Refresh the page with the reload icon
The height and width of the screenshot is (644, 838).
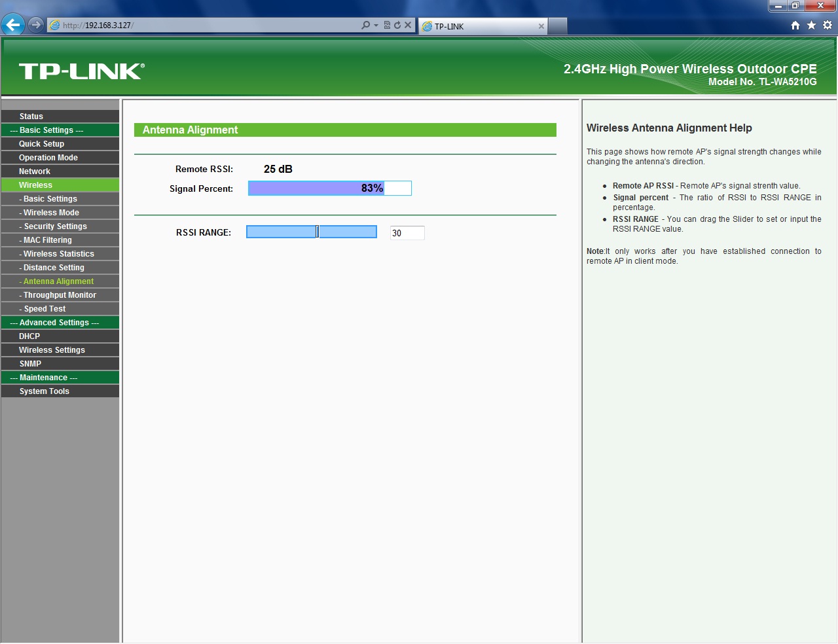(x=397, y=25)
